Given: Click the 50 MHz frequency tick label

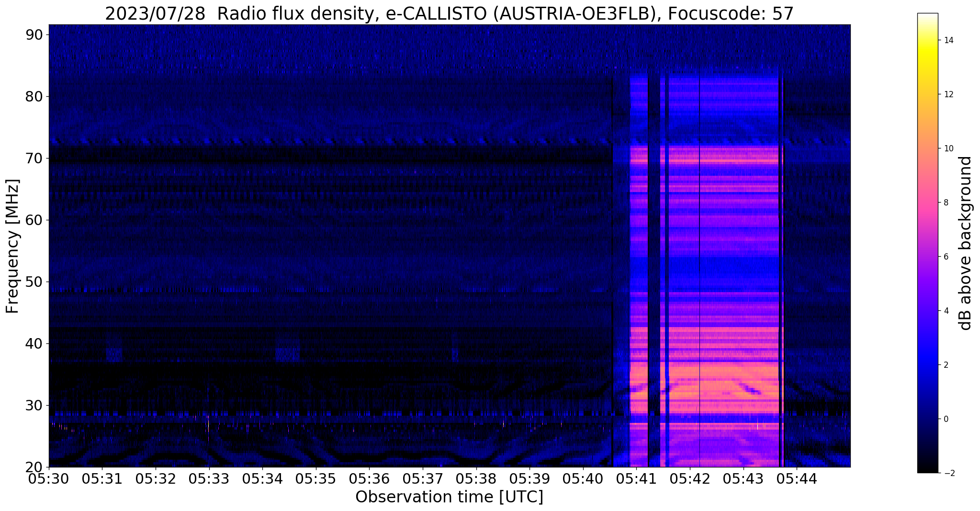Looking at the screenshot, I should 34,282.
